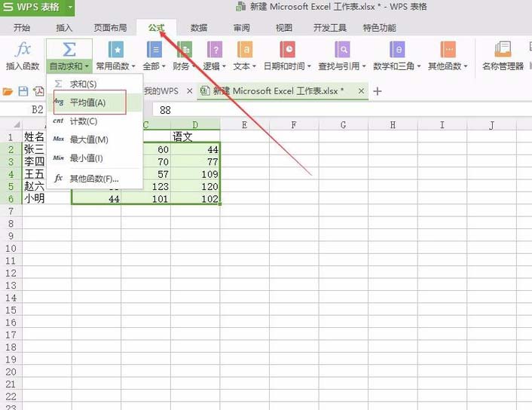Image resolution: width=532 pixels, height=410 pixels.
Task: Expand the 全部 dropdown arrow
Action: pos(164,66)
